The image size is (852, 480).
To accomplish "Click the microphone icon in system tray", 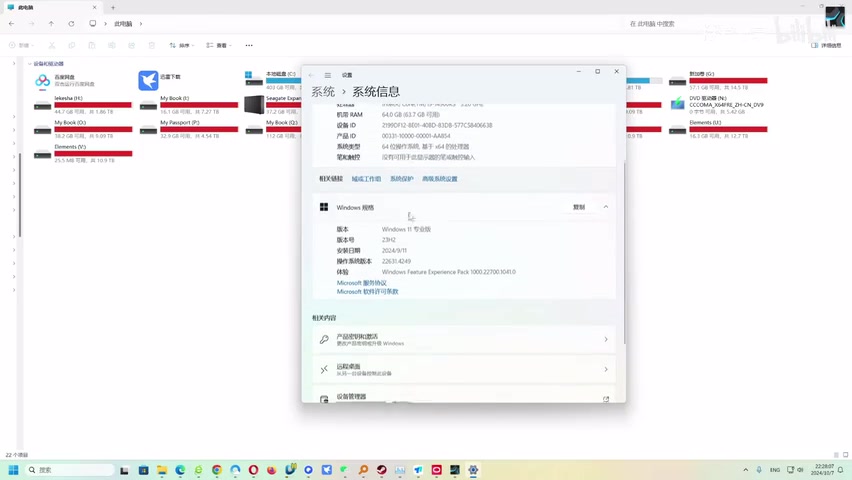I will [x=759, y=470].
